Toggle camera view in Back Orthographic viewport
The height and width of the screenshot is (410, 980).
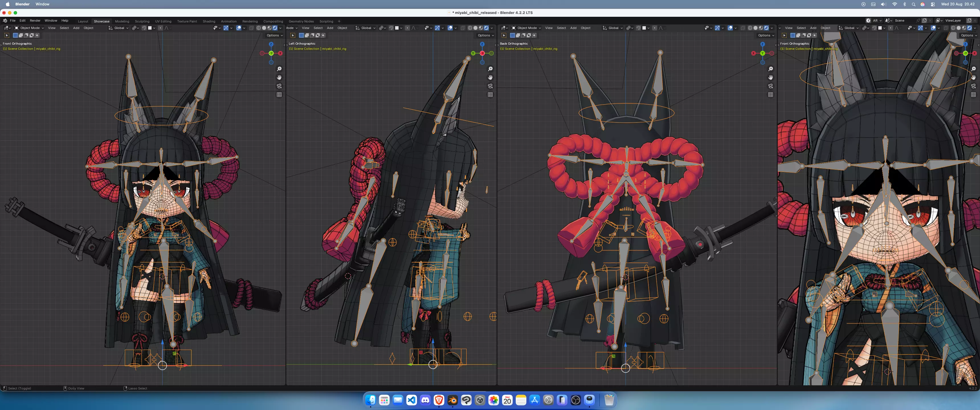770,86
